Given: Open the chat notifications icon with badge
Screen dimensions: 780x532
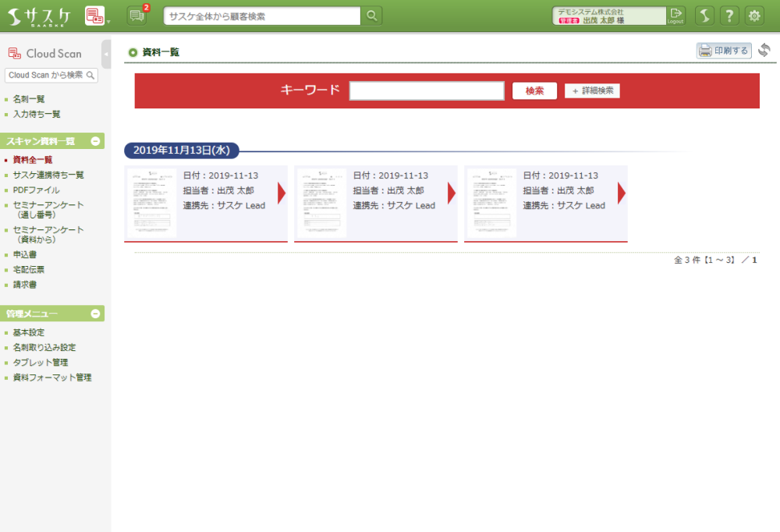Looking at the screenshot, I should tap(136, 16).
